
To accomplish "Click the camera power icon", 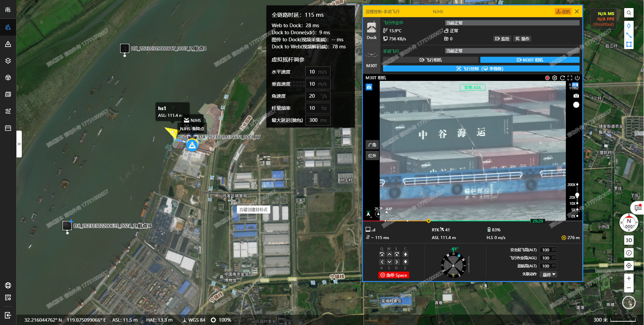I will pyautogui.click(x=577, y=78).
